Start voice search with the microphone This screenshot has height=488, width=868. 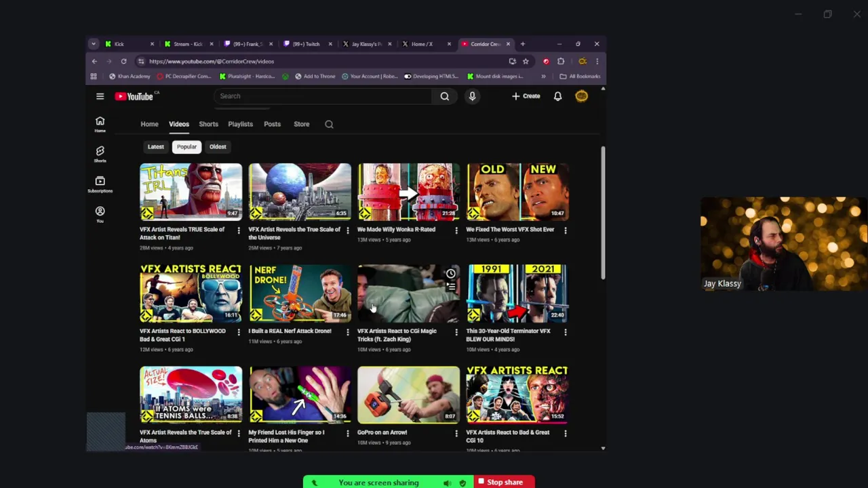point(473,96)
